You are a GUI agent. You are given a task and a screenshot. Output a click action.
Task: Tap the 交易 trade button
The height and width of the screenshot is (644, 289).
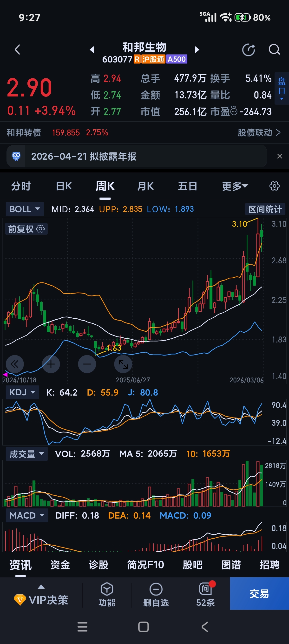(x=259, y=594)
